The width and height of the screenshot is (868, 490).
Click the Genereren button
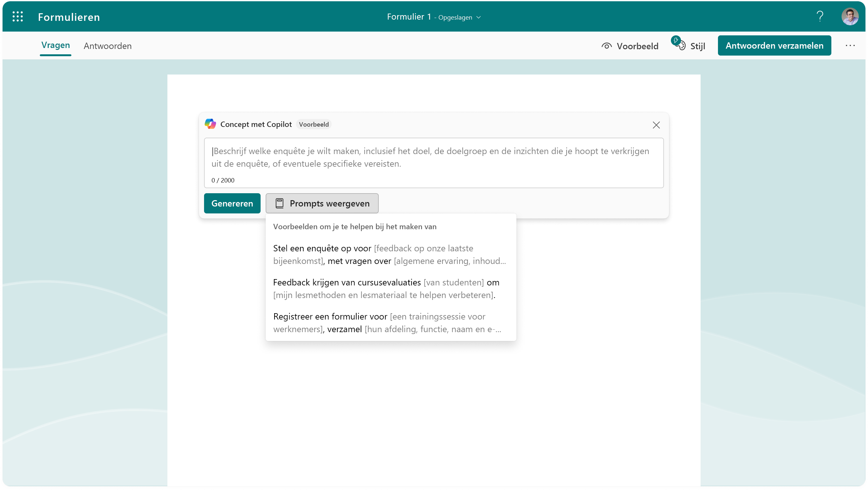(232, 203)
